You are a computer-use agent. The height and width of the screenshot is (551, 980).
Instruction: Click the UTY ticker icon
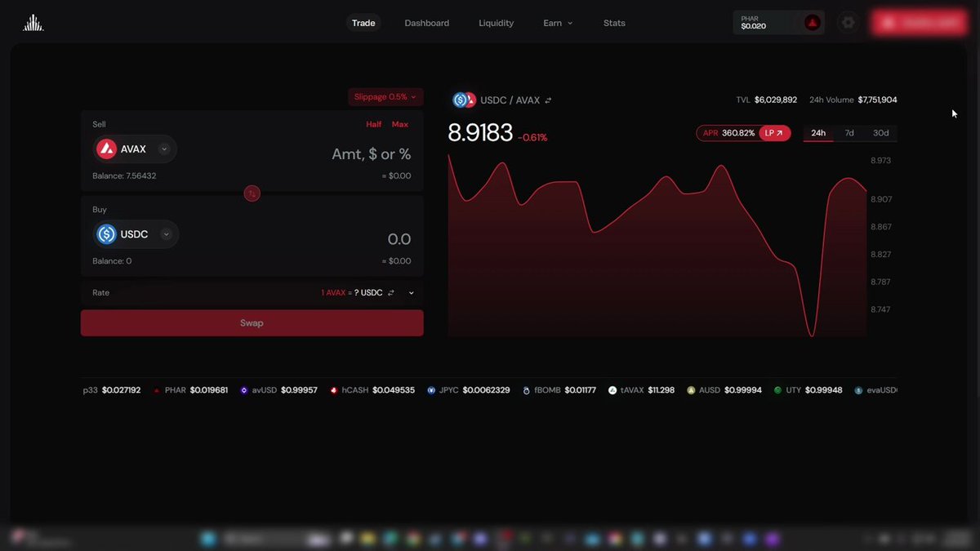point(777,391)
